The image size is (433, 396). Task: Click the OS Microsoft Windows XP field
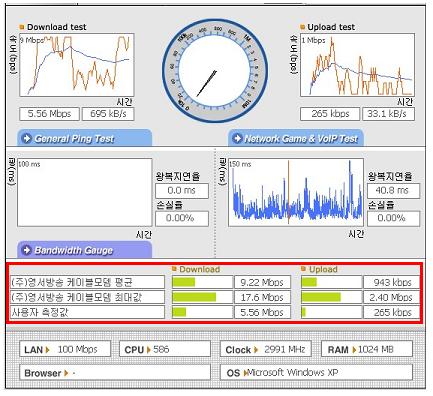point(316,372)
